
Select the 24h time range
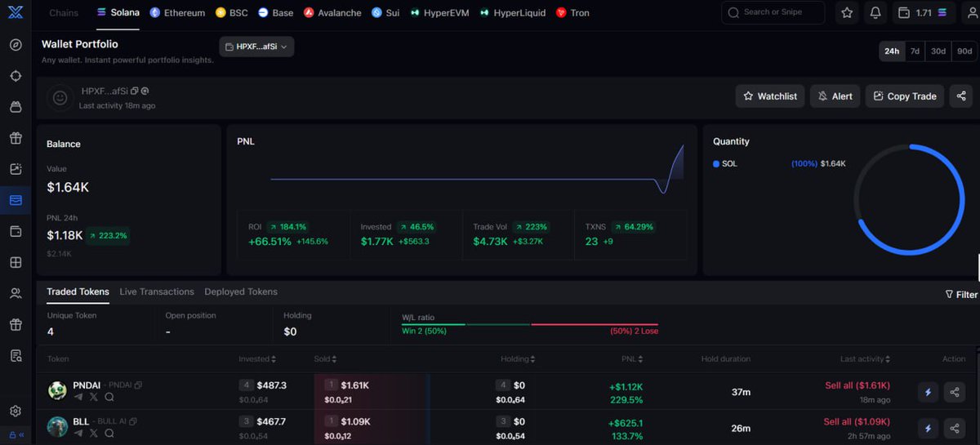click(891, 51)
